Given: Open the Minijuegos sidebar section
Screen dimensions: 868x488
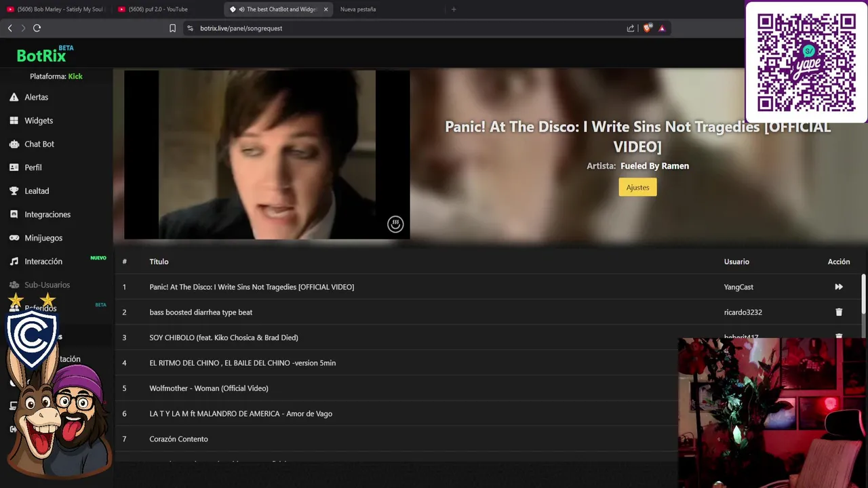Looking at the screenshot, I should coord(43,238).
